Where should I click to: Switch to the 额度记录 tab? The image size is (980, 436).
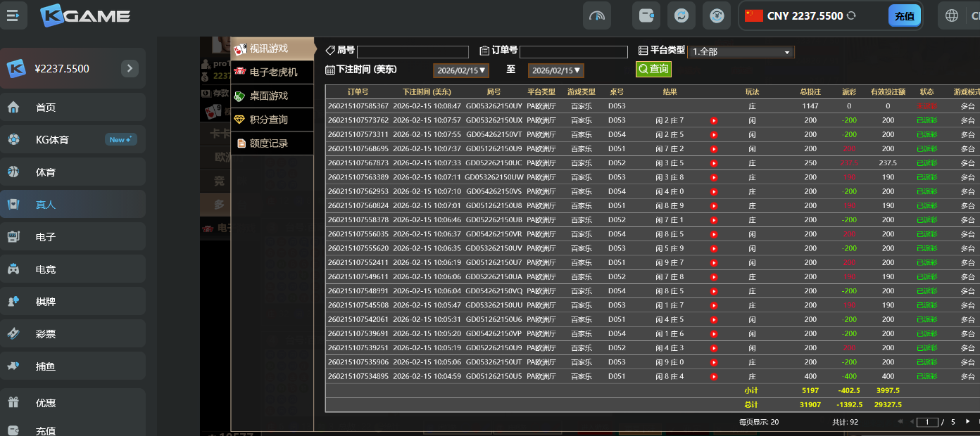tap(268, 143)
